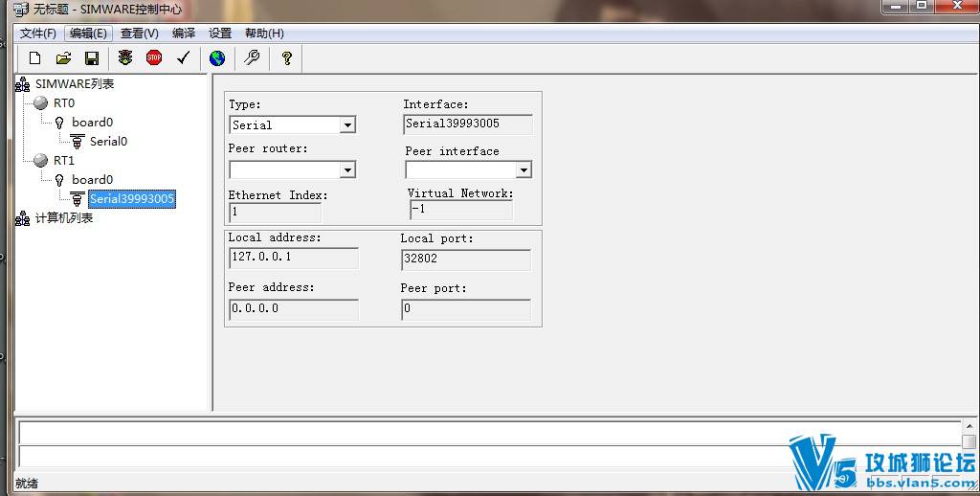Select board0 under RT1

(x=92, y=179)
